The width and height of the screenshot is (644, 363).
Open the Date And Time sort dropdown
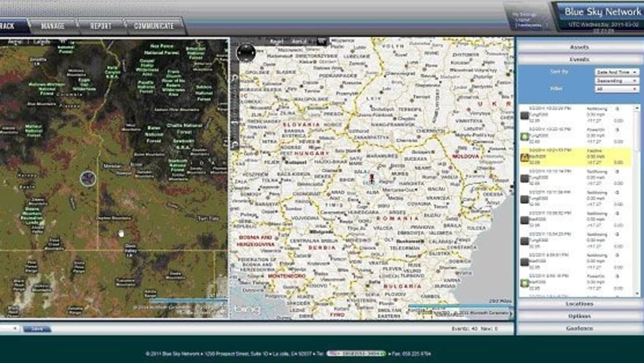point(616,71)
